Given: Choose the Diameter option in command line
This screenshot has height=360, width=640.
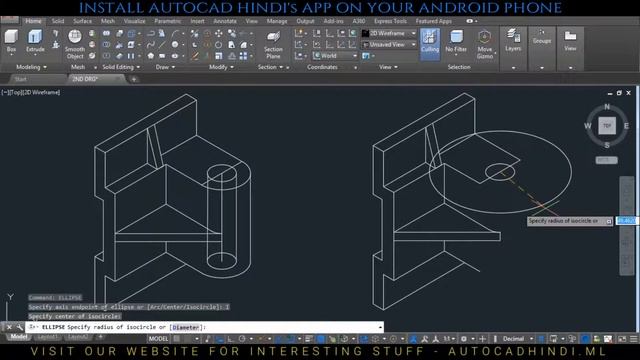Looking at the screenshot, I should pyautogui.click(x=185, y=327).
